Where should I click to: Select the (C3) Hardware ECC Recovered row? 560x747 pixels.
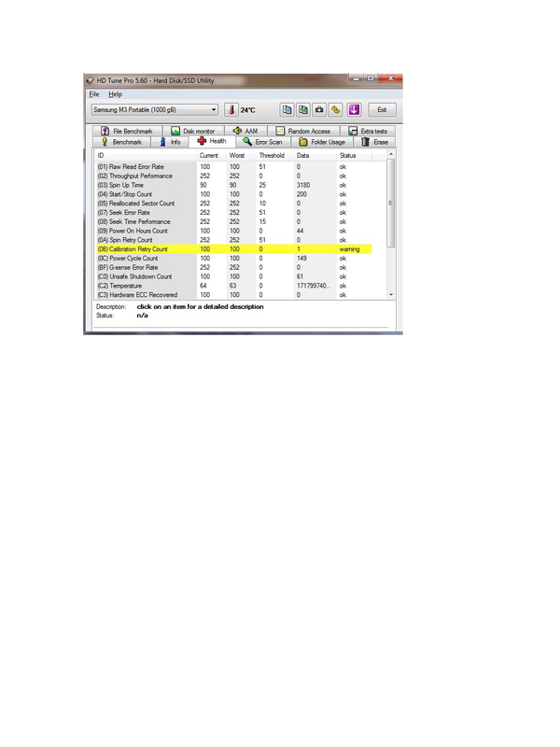tap(234, 295)
